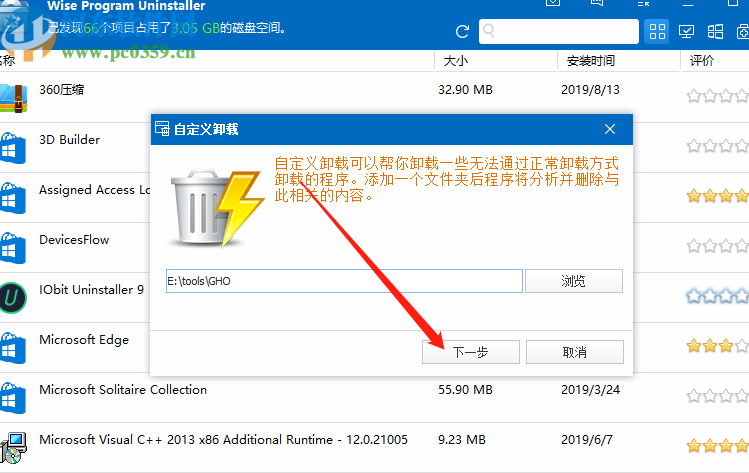The image size is (749, 473).
Task: Click Microsoft Edge store icon
Action: [x=12, y=348]
